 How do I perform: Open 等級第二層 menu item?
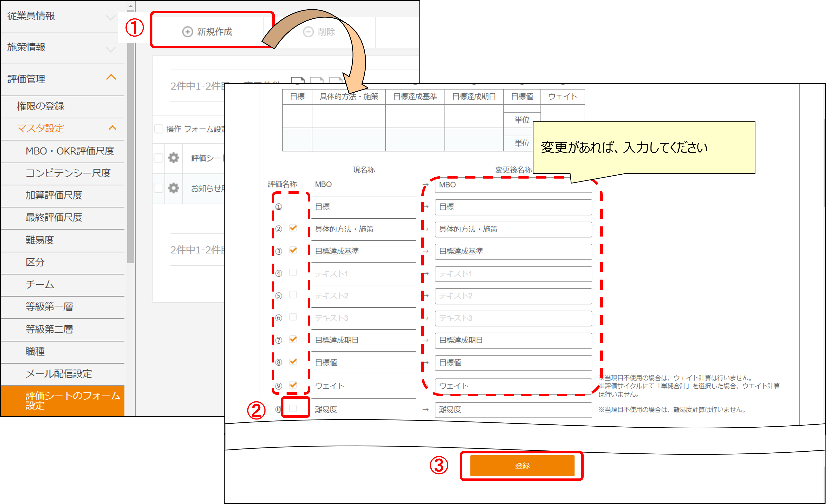click(62, 330)
